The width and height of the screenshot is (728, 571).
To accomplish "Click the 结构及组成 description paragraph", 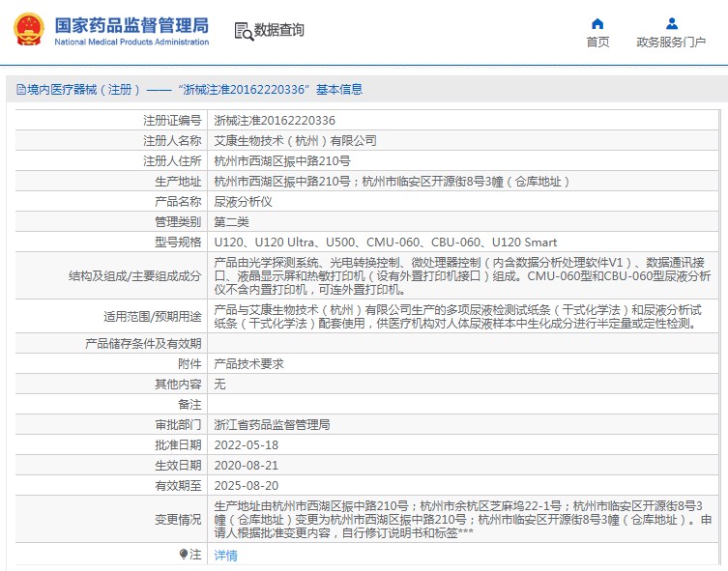I will pyautogui.click(x=462, y=276).
